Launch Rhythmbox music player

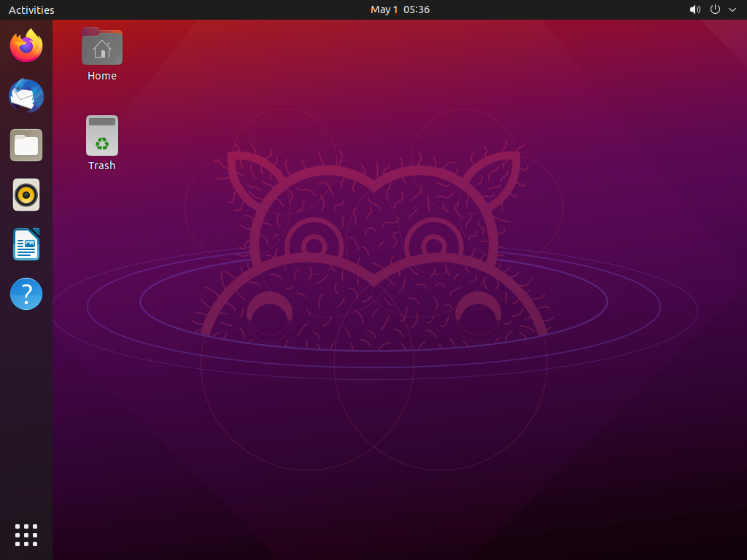[26, 195]
